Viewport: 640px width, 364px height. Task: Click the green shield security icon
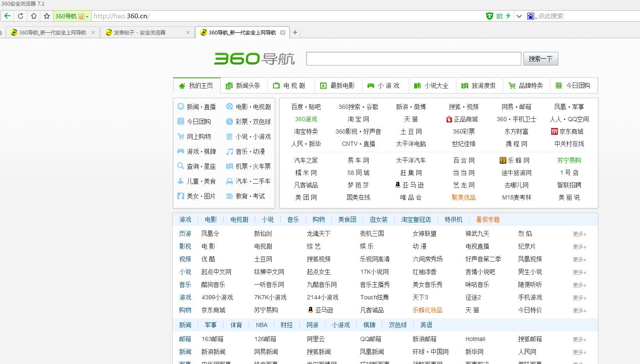coord(489,16)
